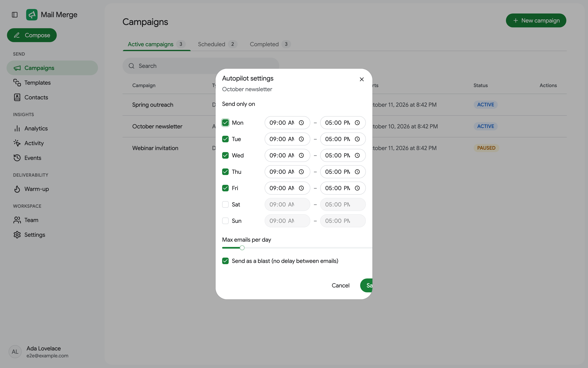Open Wed end time clock picker
588x368 pixels.
pos(357,155)
